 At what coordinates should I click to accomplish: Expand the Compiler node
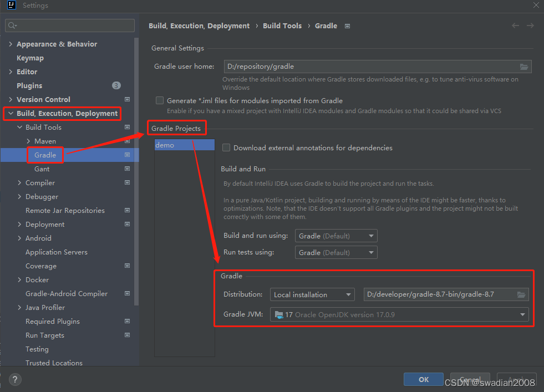19,183
